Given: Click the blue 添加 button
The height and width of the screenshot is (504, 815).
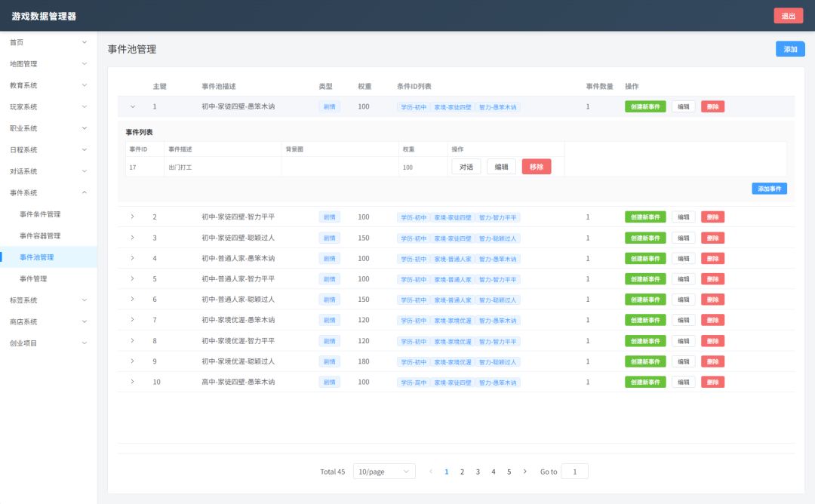Looking at the screenshot, I should click(x=790, y=49).
